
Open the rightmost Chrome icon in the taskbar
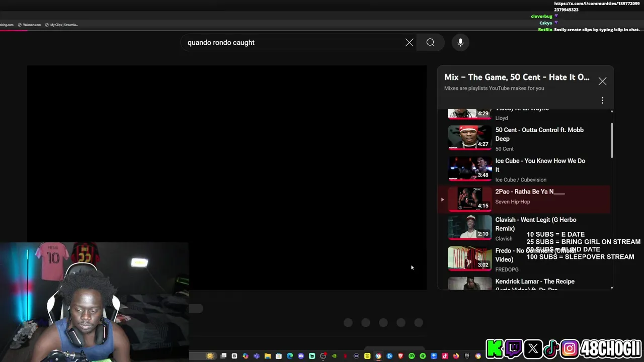pyautogui.click(x=478, y=356)
